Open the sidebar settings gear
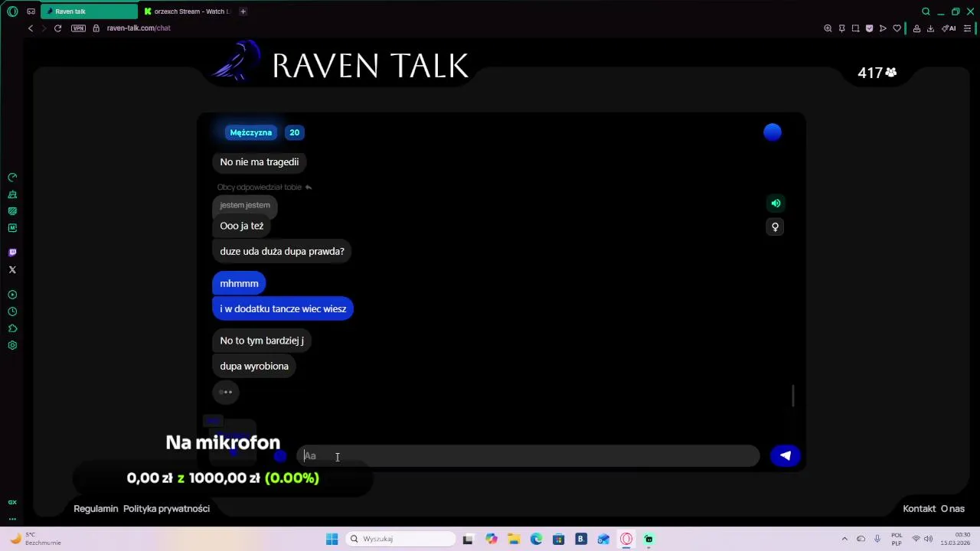The image size is (980, 551). [x=12, y=345]
